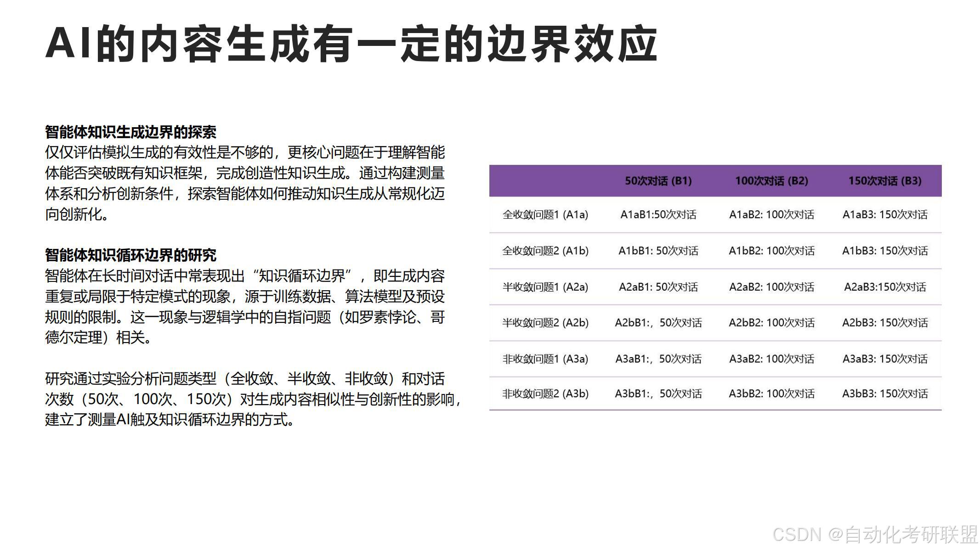Click table cell A2bB1 50次对话
The height and width of the screenshot is (551, 980).
point(658,323)
